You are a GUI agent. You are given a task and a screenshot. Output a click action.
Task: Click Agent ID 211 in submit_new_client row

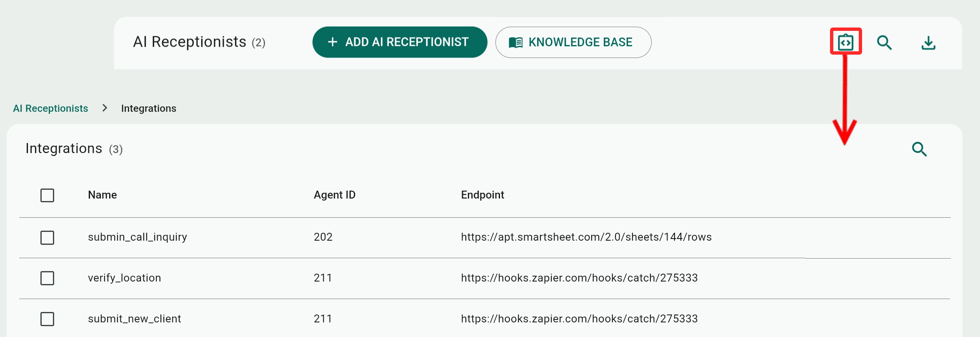(x=322, y=319)
